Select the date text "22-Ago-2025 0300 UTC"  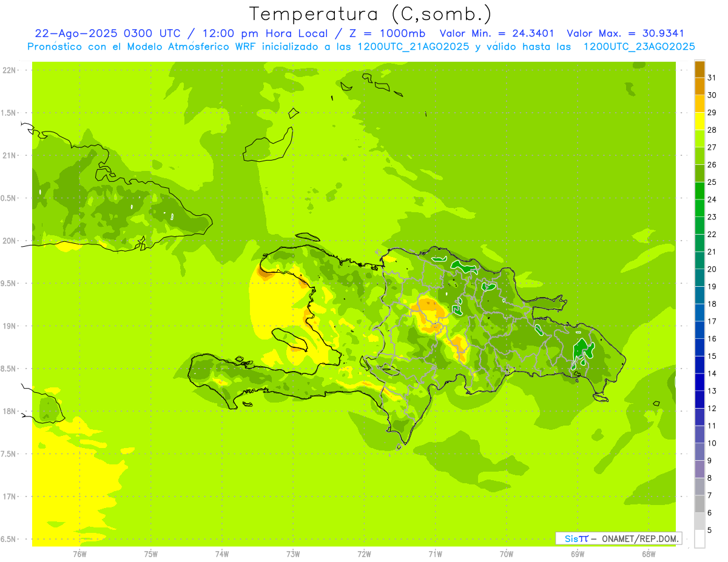click(x=107, y=34)
